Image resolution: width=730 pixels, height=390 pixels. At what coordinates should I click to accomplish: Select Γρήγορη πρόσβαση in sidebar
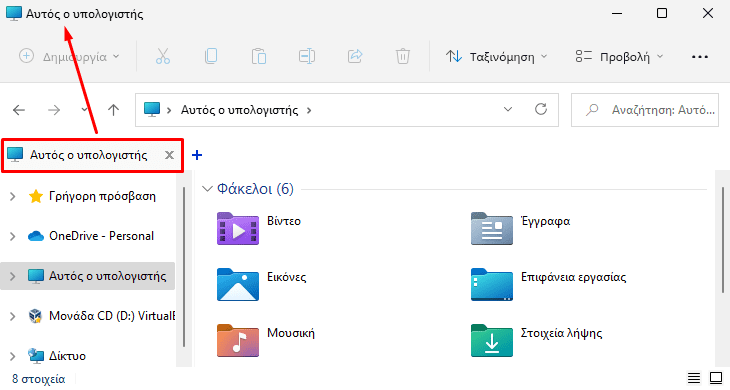tap(102, 196)
